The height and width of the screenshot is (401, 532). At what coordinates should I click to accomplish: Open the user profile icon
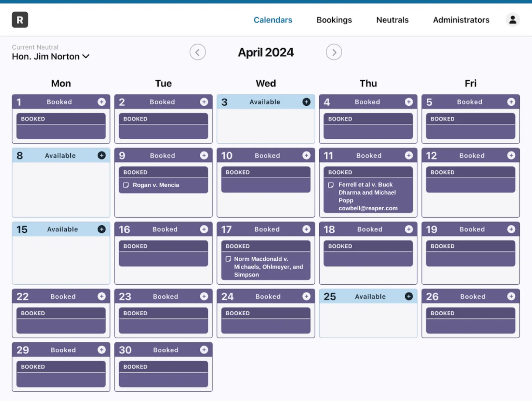(x=513, y=20)
